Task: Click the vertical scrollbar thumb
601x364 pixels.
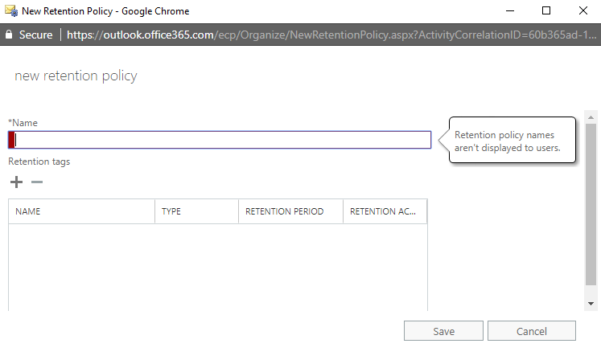Action: (591, 205)
